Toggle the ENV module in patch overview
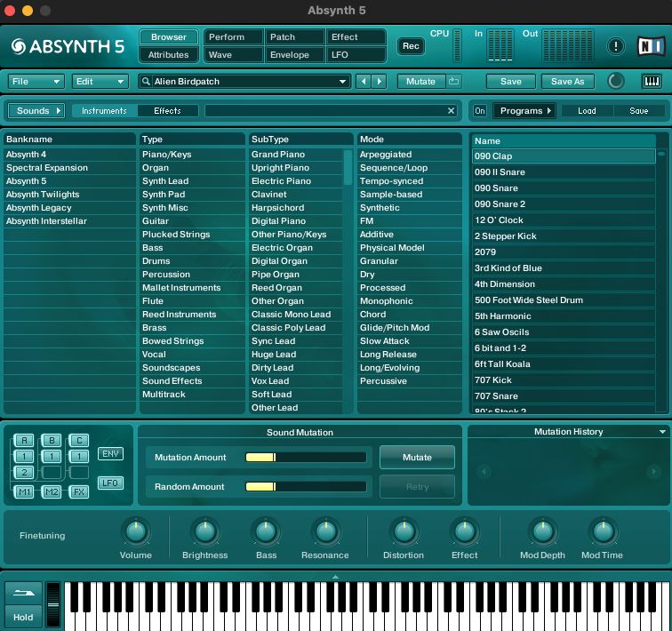 110,454
